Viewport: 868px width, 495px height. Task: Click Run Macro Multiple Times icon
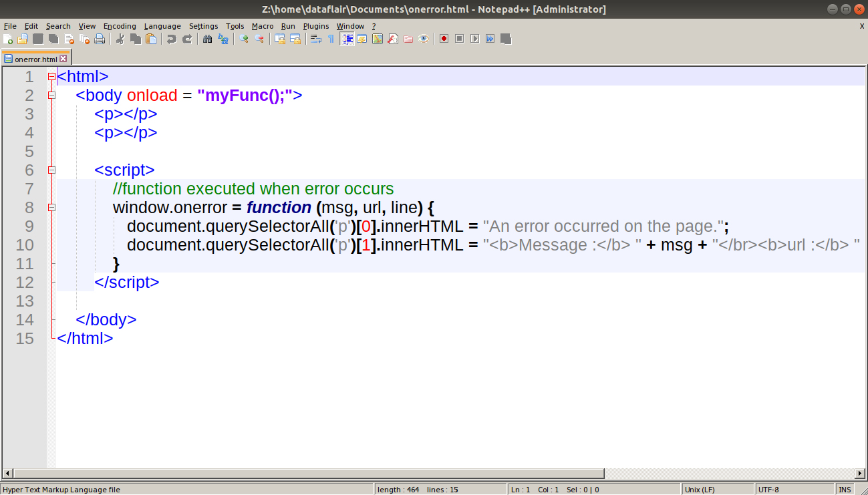pos(490,39)
